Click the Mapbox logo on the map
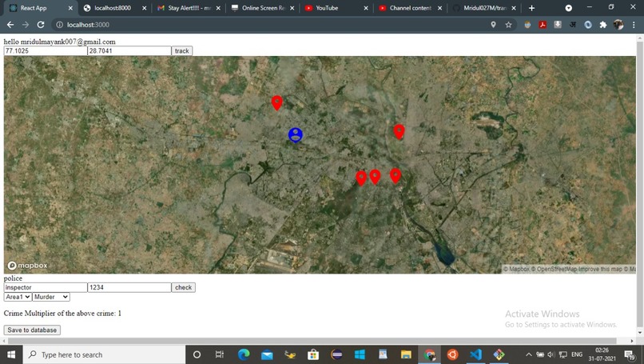This screenshot has height=364, width=644. click(27, 266)
